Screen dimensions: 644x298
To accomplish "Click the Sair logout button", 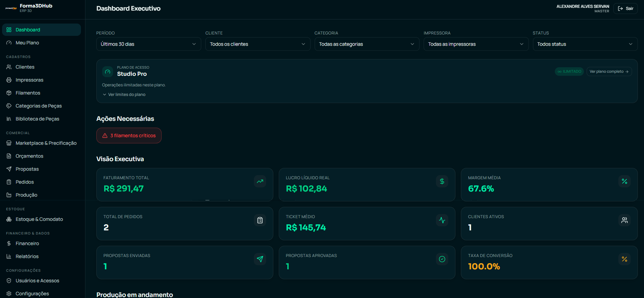I will click(626, 9).
